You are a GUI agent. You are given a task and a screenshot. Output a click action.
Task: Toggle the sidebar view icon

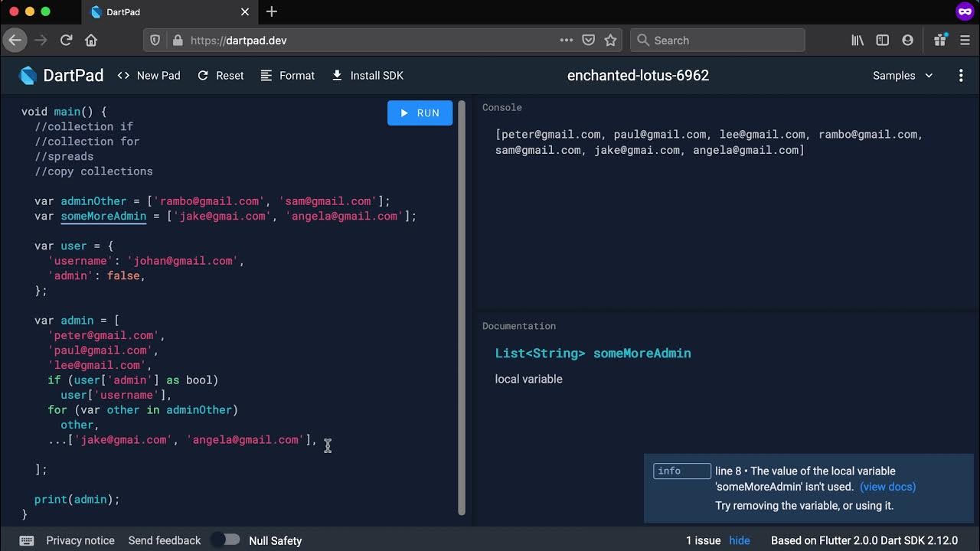pos(883,40)
